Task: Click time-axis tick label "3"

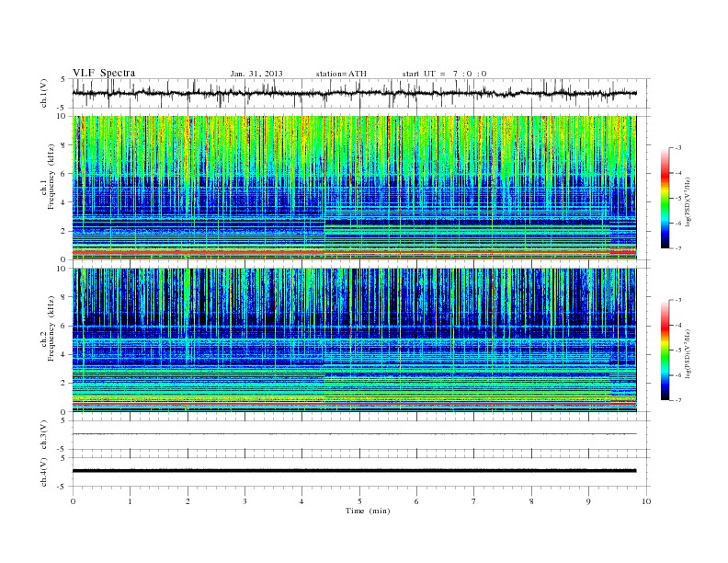Action: click(x=245, y=501)
